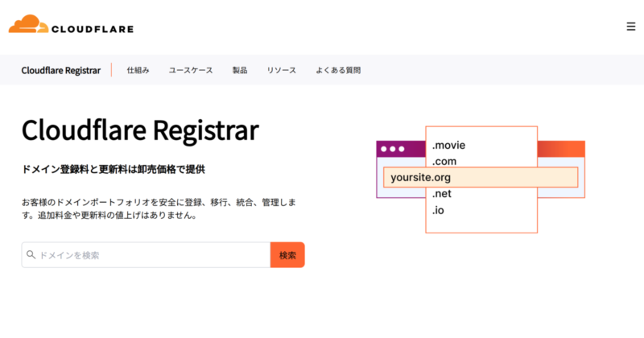Viewport: 644px width, 338px height.
Task: Click the highlighted yoursite.org bar
Action: (x=480, y=177)
